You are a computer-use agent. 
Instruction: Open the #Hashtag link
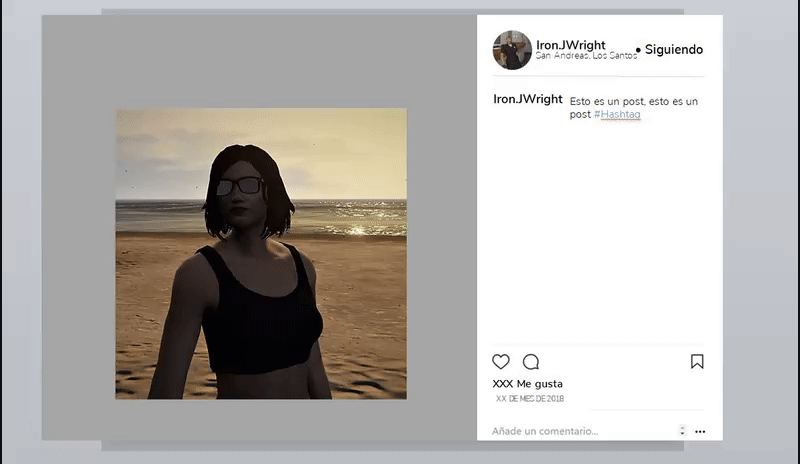tap(617, 114)
